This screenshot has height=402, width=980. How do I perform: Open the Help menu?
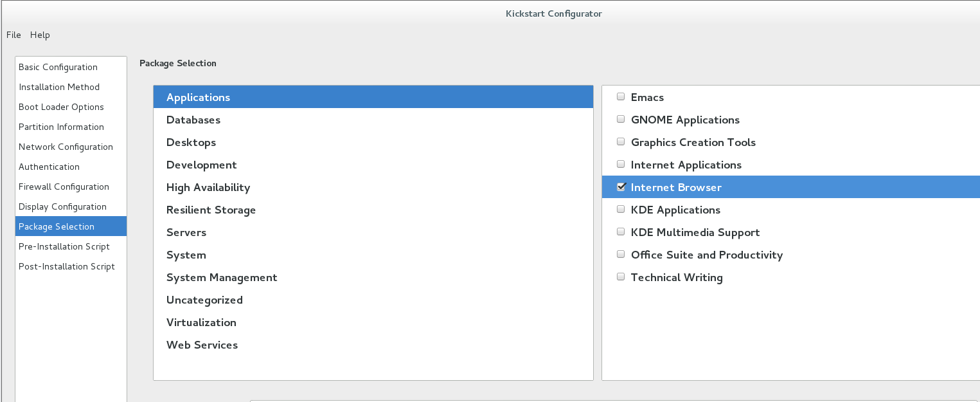pyautogui.click(x=40, y=35)
